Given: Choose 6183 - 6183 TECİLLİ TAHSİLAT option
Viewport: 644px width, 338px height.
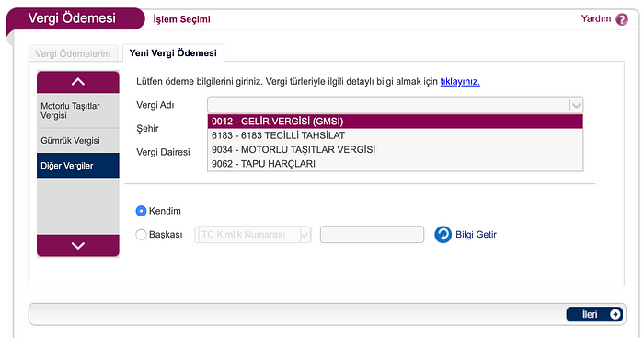Looking at the screenshot, I should 395,135.
